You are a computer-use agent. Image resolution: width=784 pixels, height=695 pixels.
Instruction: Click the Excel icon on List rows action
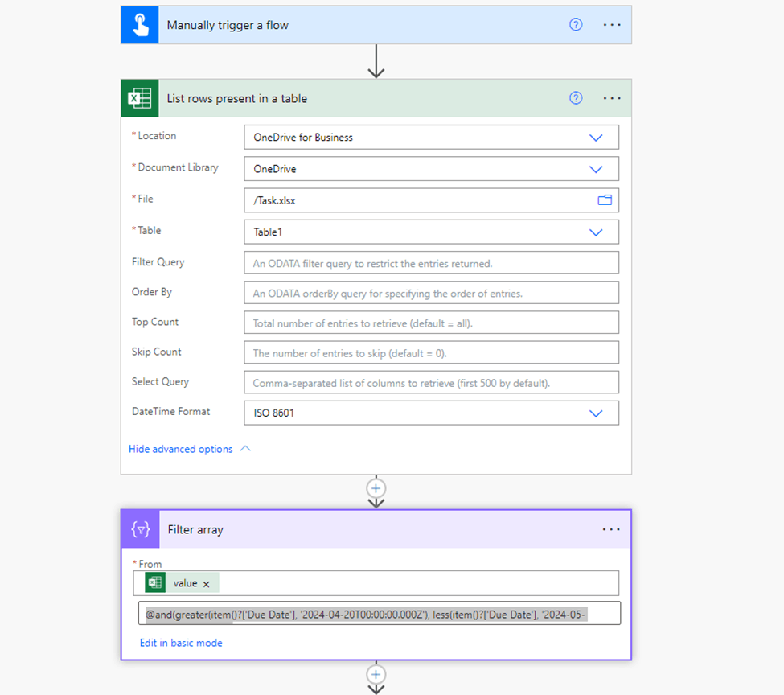pos(140,98)
